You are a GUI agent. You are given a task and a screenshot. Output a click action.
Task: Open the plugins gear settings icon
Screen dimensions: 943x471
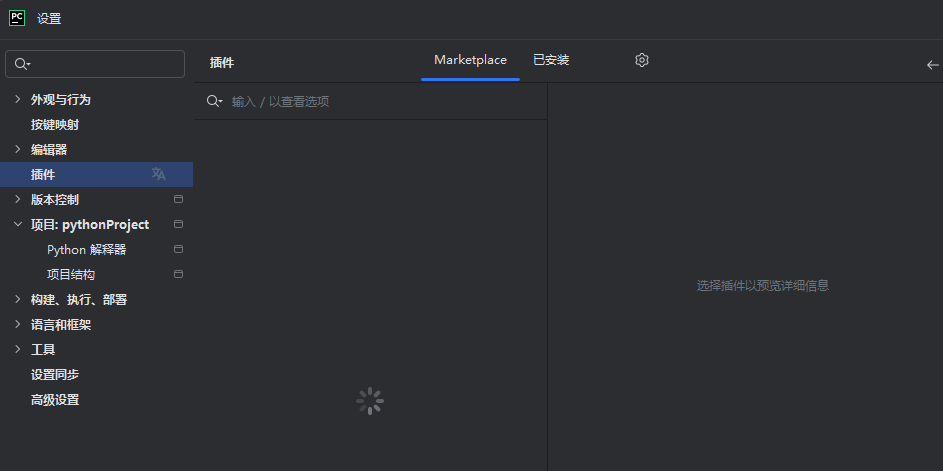(642, 60)
